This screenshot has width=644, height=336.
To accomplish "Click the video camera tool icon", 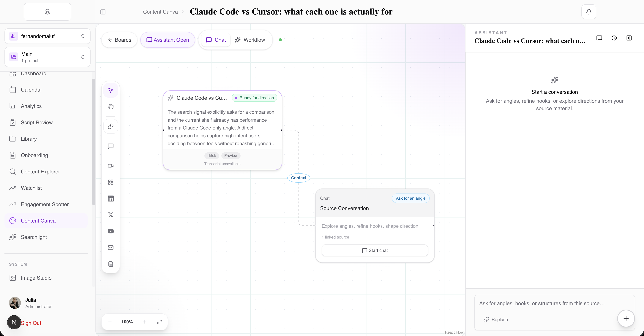I will point(111,166).
